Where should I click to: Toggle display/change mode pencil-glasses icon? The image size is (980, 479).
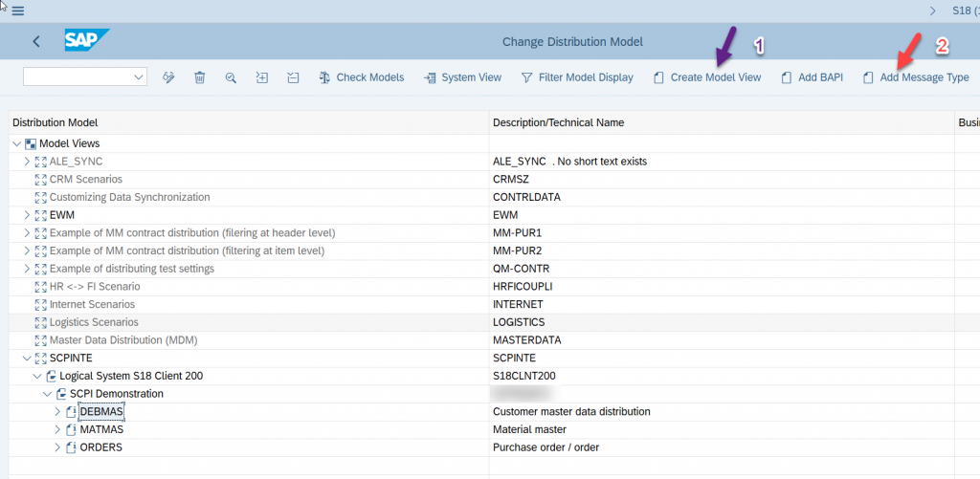168,77
